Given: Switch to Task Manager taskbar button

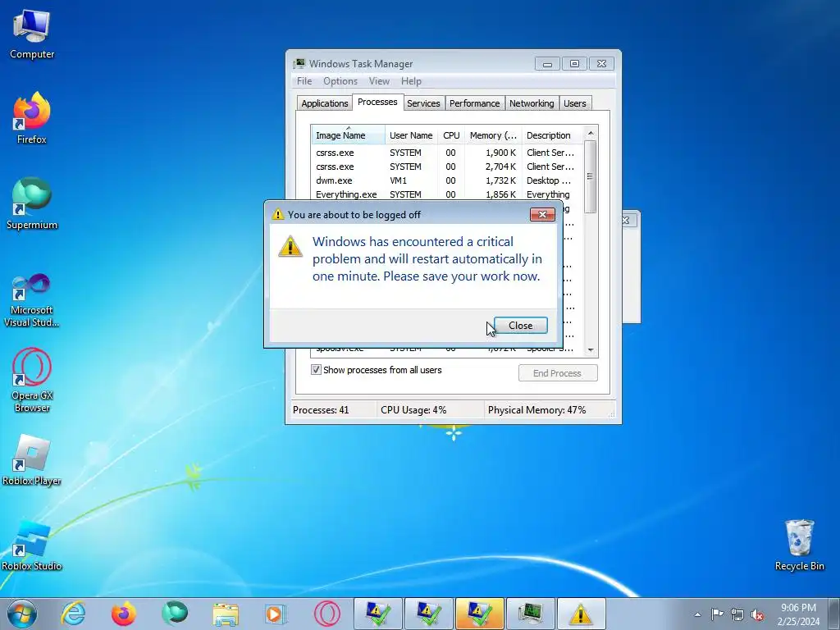Looking at the screenshot, I should (x=531, y=614).
